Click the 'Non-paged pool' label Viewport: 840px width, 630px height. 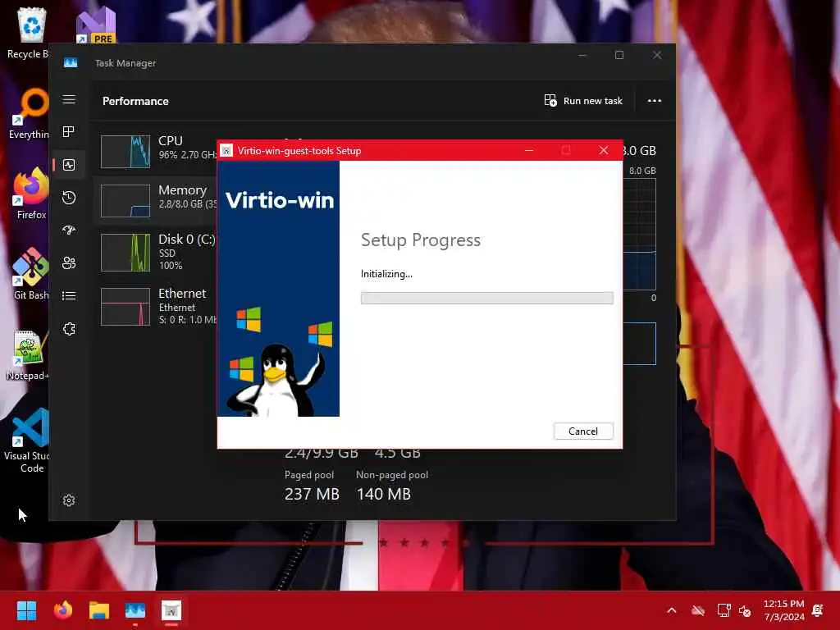391,475
